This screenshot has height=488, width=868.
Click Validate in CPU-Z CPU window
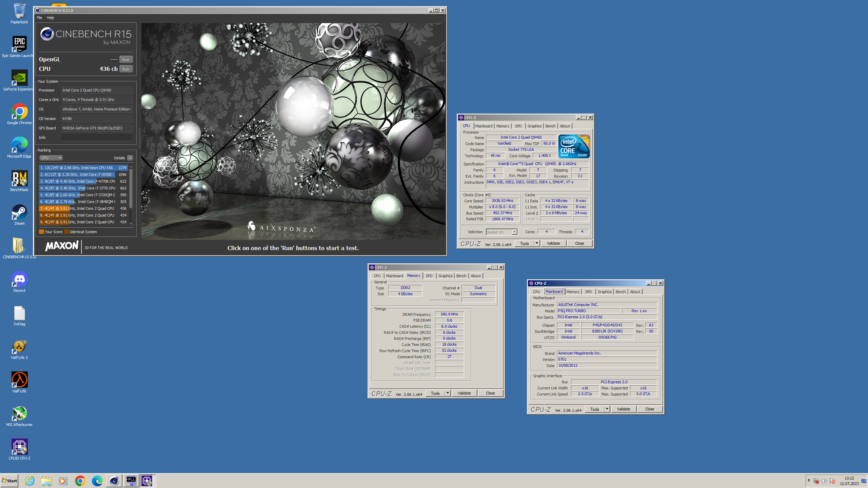(553, 243)
